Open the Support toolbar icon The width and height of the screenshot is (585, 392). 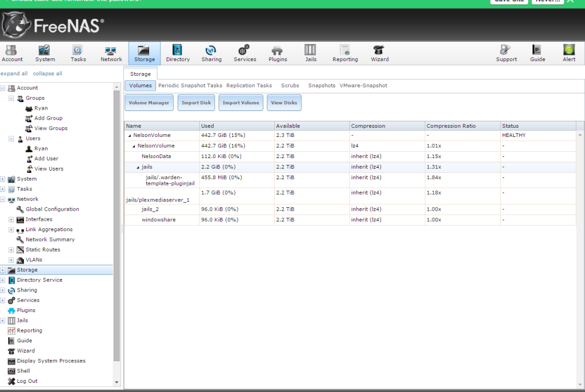pos(506,53)
